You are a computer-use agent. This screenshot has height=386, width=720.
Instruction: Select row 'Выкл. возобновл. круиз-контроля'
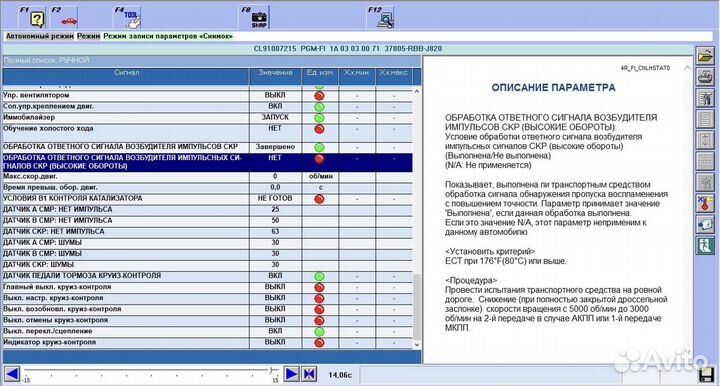pyautogui.click(x=208, y=309)
